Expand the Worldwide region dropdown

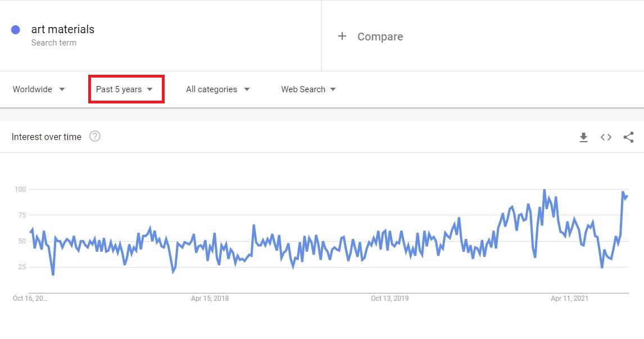[39, 89]
